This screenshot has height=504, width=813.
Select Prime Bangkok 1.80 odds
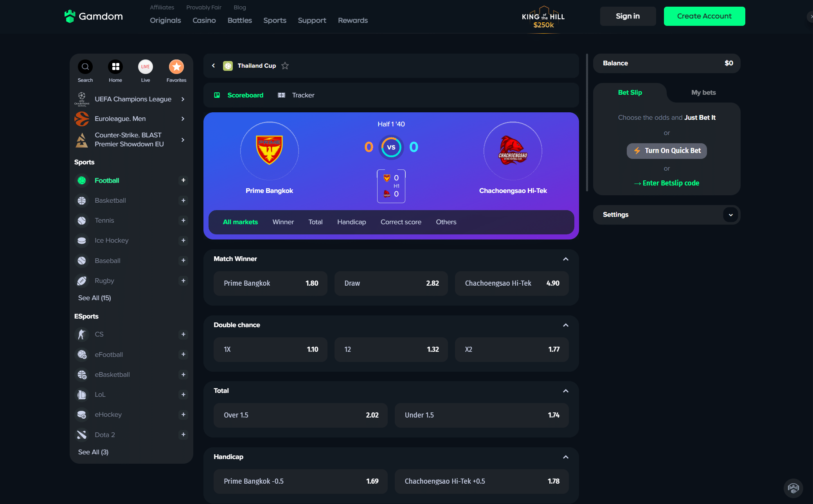(270, 283)
